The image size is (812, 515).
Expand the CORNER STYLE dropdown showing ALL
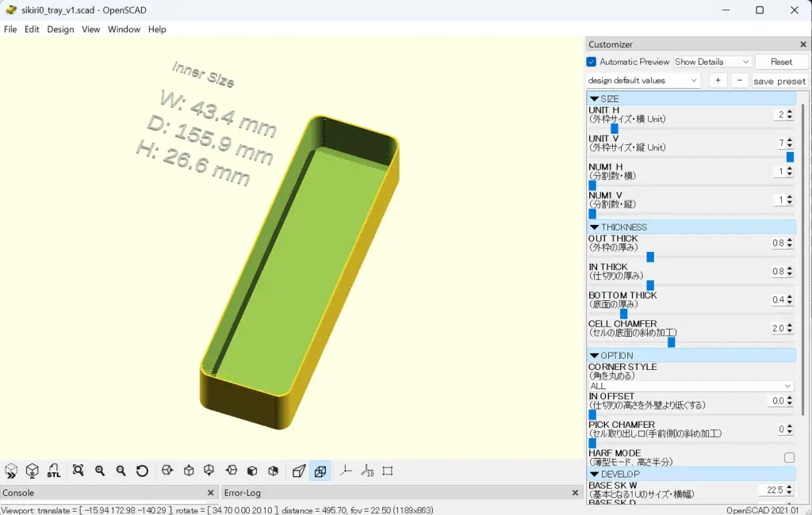[x=690, y=386]
